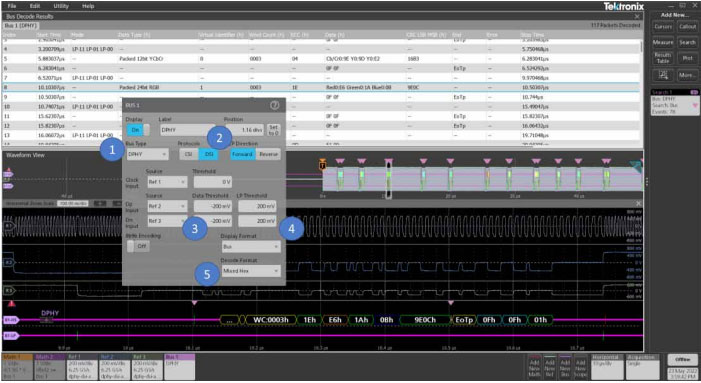Add a new Search
The height and width of the screenshot is (383, 701).
(688, 42)
